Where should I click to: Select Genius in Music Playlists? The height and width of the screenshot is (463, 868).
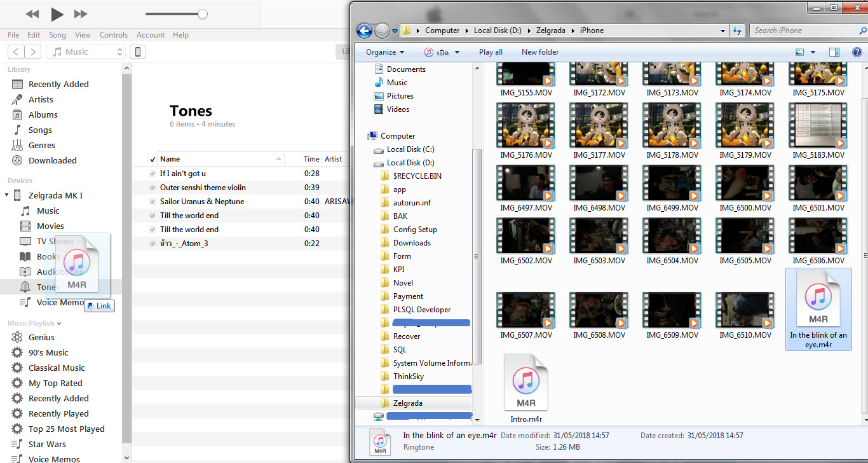[x=41, y=337]
